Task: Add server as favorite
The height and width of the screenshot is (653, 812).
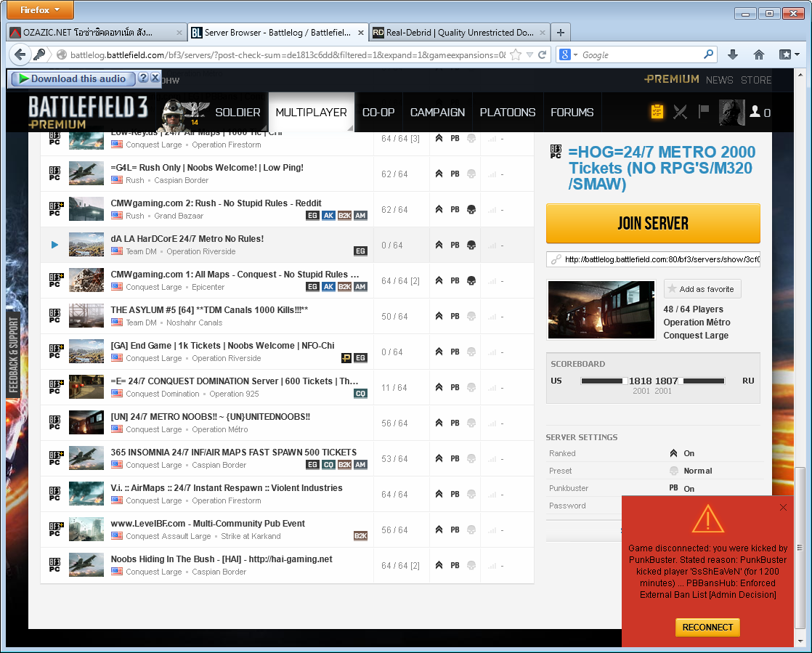Action: tap(702, 289)
